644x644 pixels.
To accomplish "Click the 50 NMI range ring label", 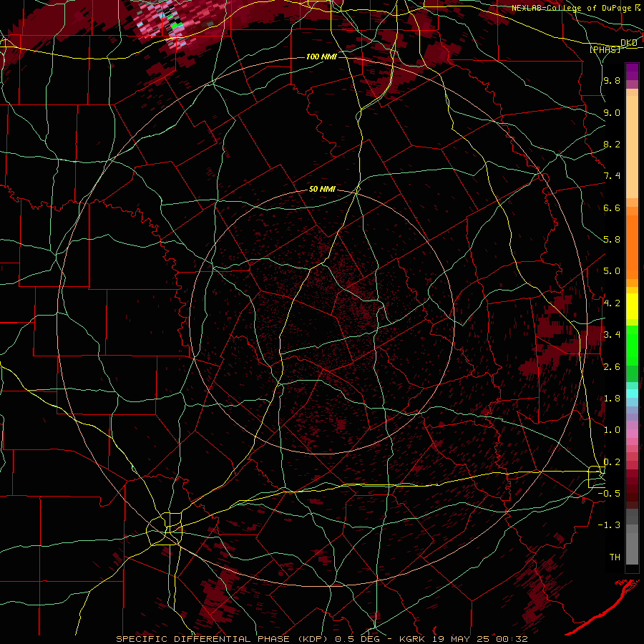I will [322, 190].
